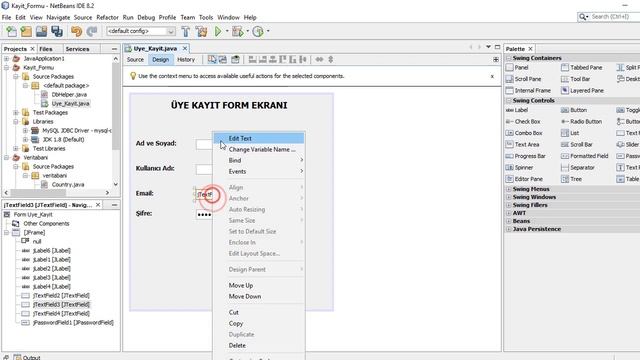Select Move Up in context menu
The width and height of the screenshot is (640, 360).
pos(259,285)
